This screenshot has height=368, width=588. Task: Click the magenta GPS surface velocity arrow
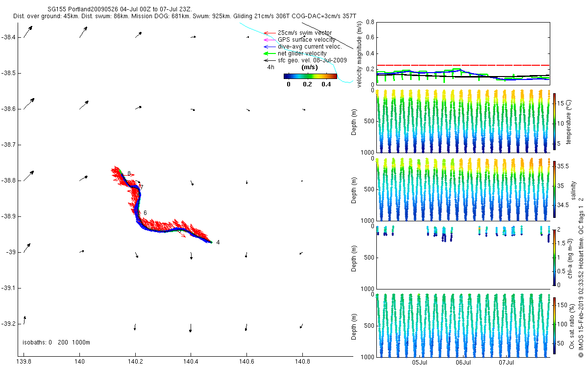269,40
